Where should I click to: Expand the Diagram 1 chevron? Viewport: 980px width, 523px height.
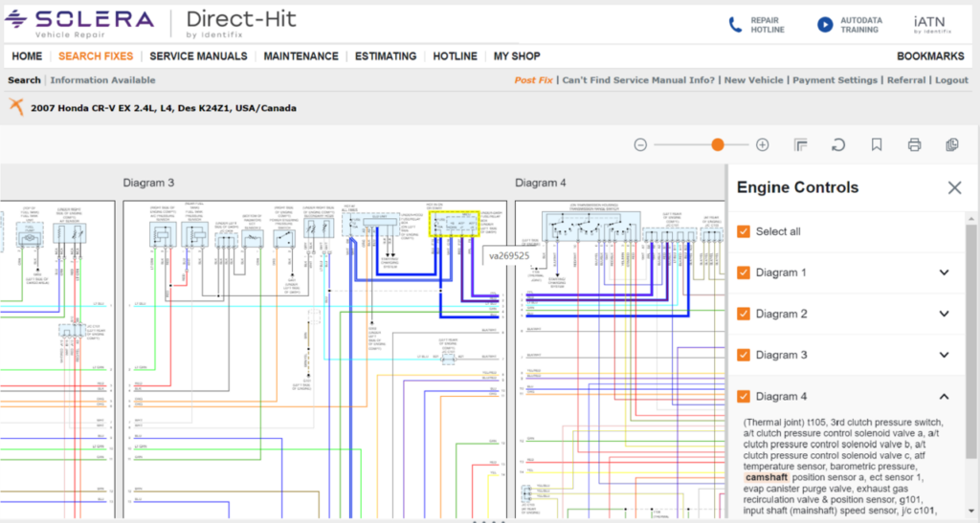pos(944,272)
